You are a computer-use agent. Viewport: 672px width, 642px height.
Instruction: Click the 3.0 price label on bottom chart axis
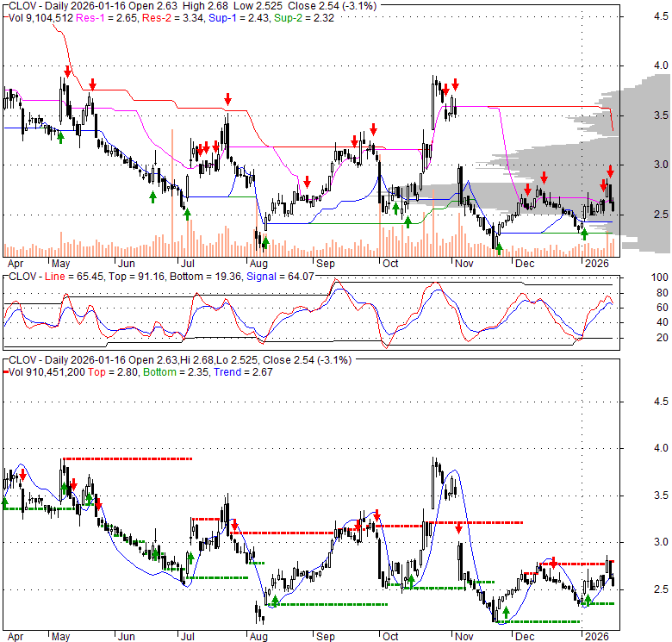[661, 543]
